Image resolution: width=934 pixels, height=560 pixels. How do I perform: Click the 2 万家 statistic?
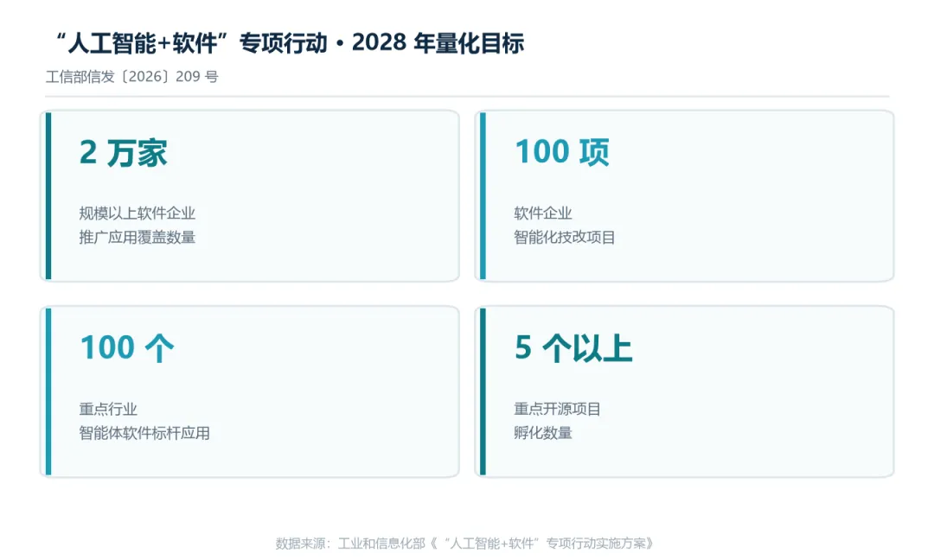tap(124, 152)
